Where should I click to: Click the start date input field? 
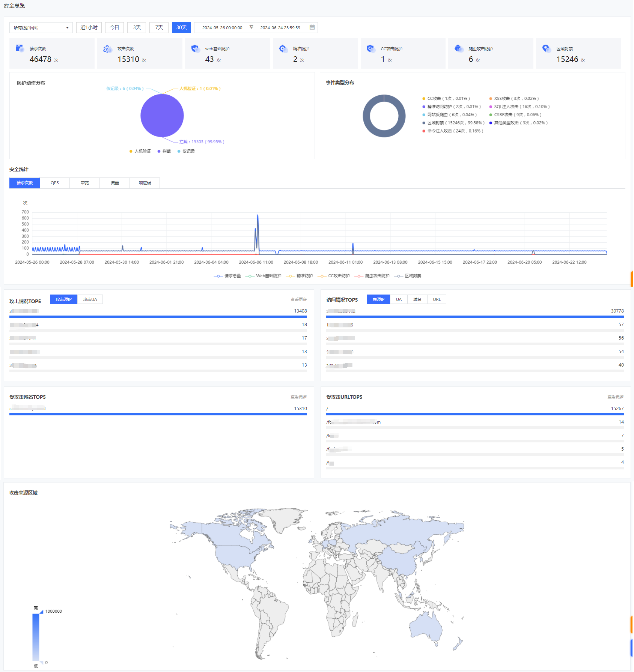(x=222, y=28)
